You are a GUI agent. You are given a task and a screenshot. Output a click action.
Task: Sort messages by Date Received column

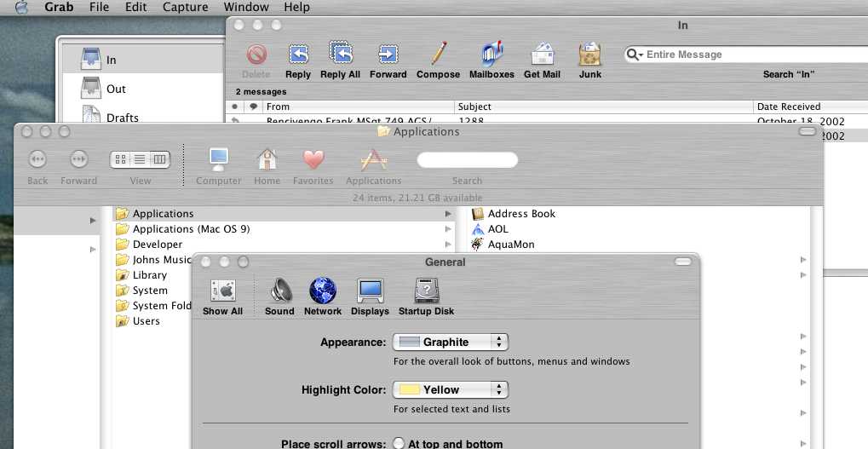coord(810,106)
